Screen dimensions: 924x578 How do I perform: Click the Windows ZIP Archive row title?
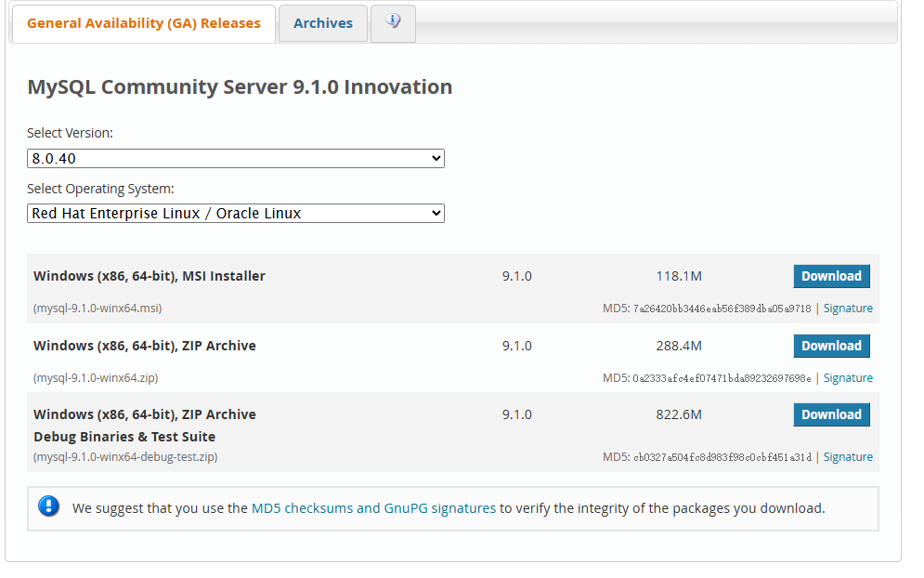145,346
